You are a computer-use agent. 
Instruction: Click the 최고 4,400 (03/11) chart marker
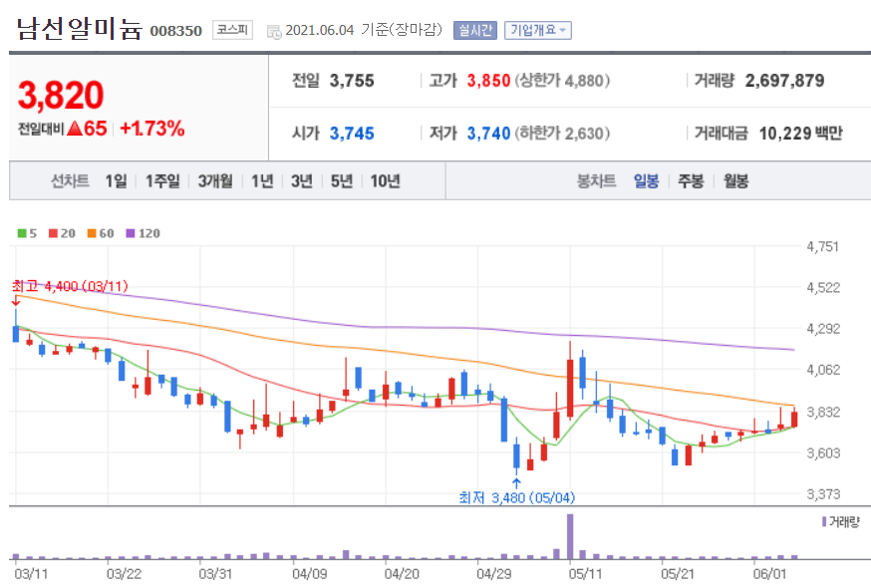(x=70, y=286)
